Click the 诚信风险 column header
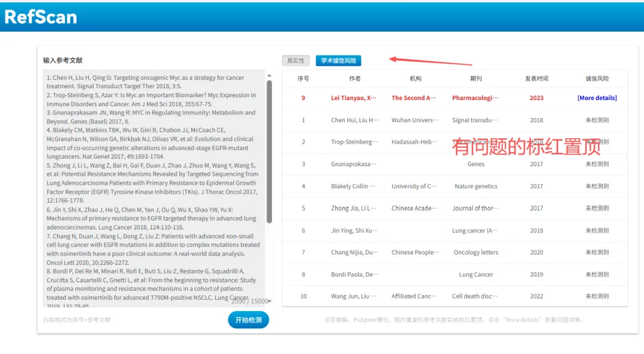The height and width of the screenshot is (354, 644). click(x=597, y=79)
